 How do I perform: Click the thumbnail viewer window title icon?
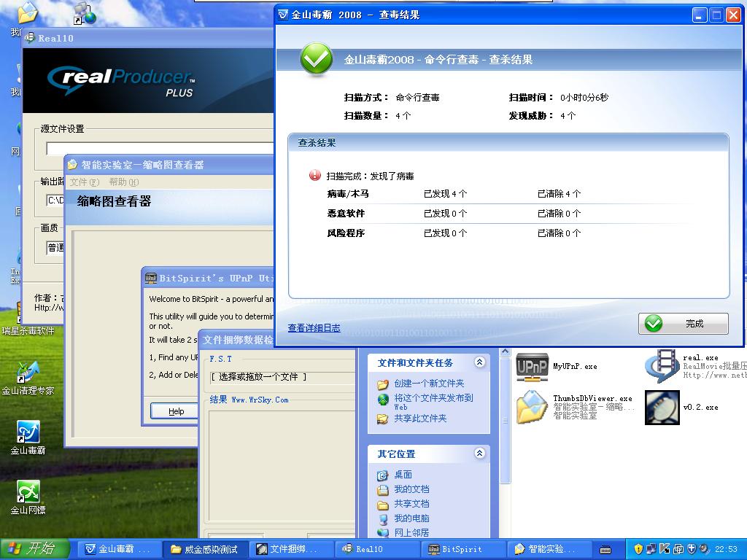pos(72,165)
